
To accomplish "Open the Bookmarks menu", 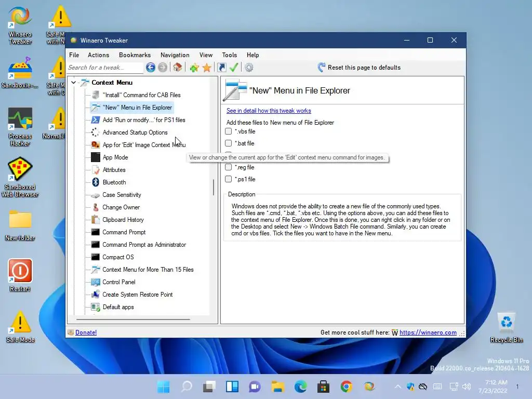I will click(135, 55).
